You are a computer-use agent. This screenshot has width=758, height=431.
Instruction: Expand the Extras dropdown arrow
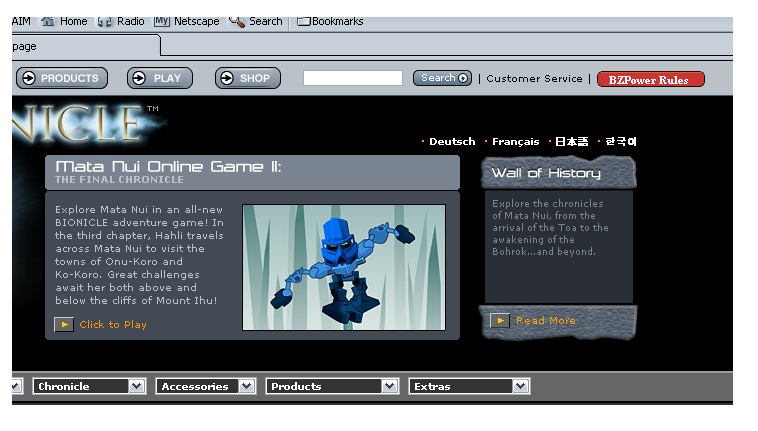521,386
